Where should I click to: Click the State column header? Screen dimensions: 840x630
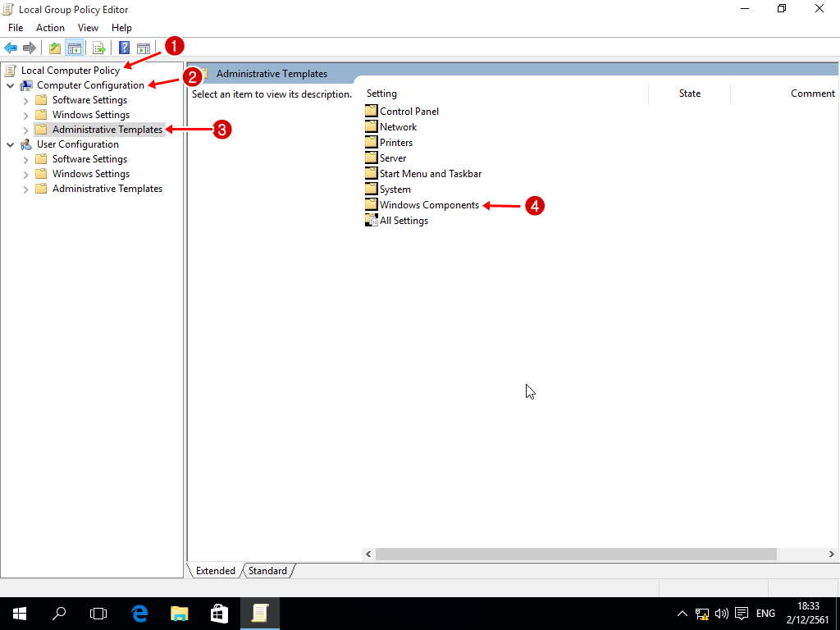click(x=689, y=94)
